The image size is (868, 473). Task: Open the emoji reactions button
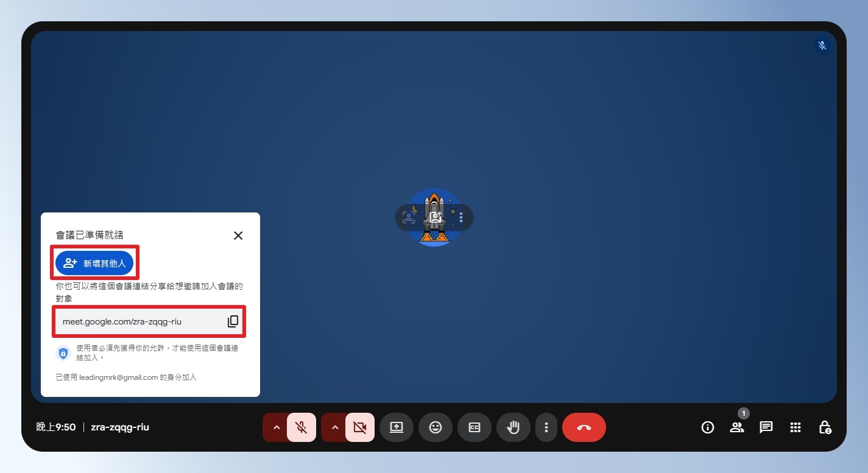coord(436,427)
